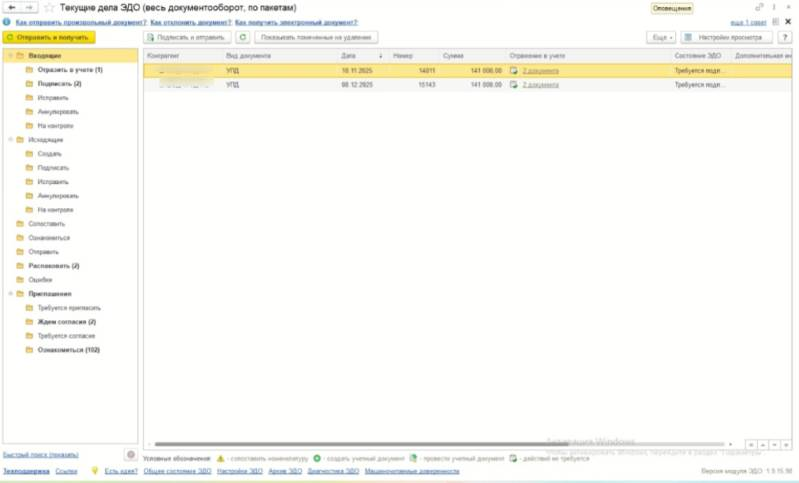The width and height of the screenshot is (799, 483).
Task: Get link to form via top-right link icon
Action: [x=759, y=7]
